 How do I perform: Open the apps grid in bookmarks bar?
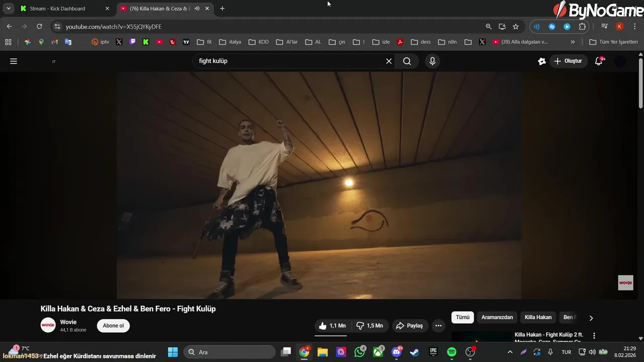(8, 42)
